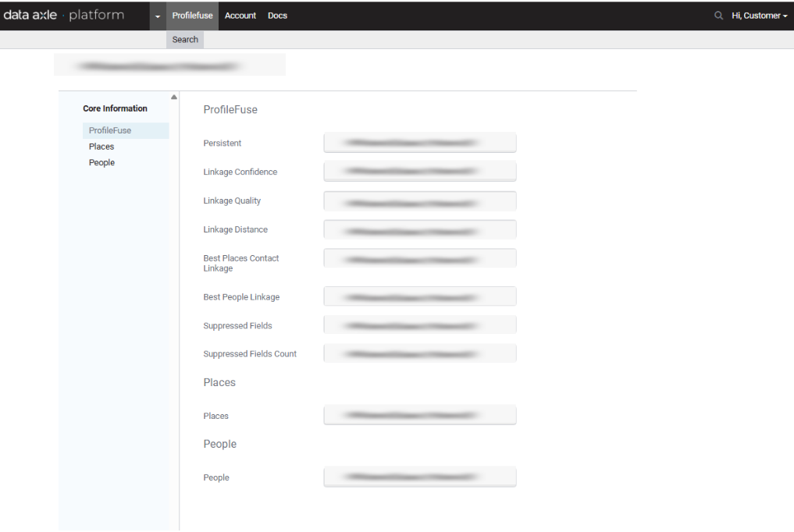The height and width of the screenshot is (532, 794).
Task: Jump to Places in sidebar
Action: (x=101, y=147)
